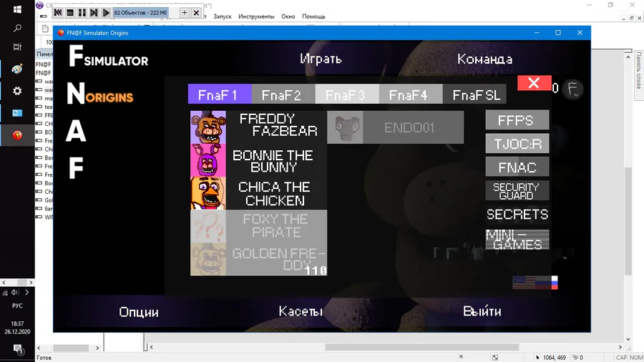Open the MINI-GAMES category

(x=517, y=240)
